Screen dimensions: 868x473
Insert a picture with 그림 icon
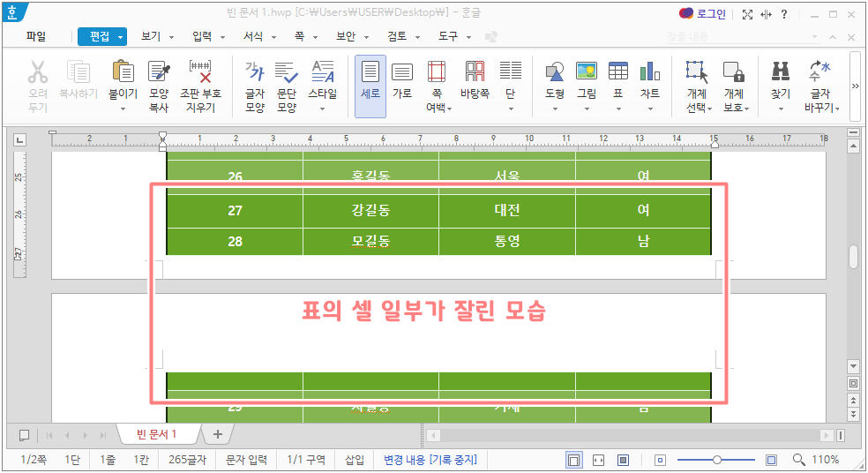pyautogui.click(x=587, y=72)
